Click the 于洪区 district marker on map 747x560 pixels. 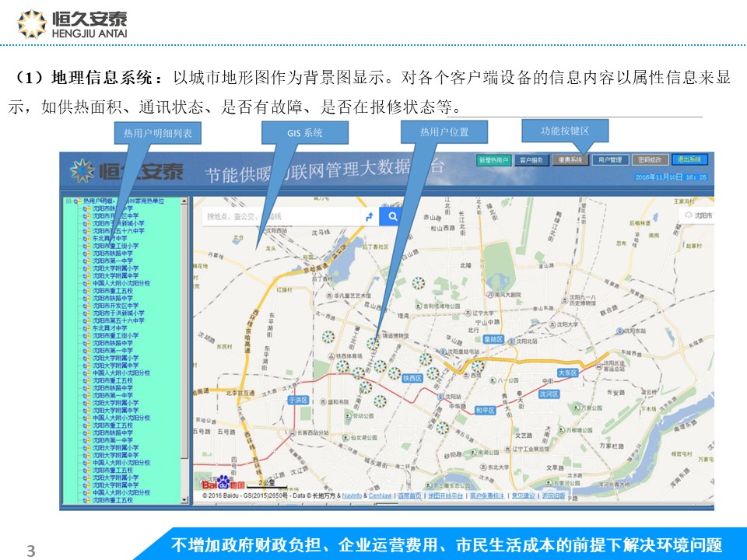pos(299,400)
